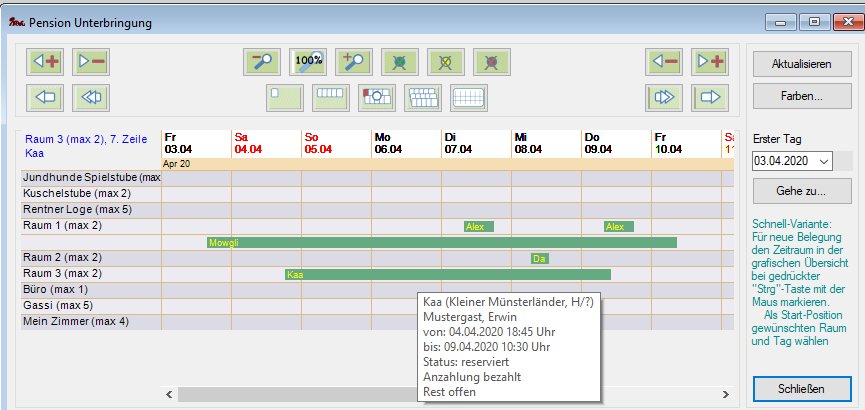Image resolution: width=865 pixels, height=410 pixels.
Task: Reset zoom with the 100% magnifier icon
Action: 309,61
